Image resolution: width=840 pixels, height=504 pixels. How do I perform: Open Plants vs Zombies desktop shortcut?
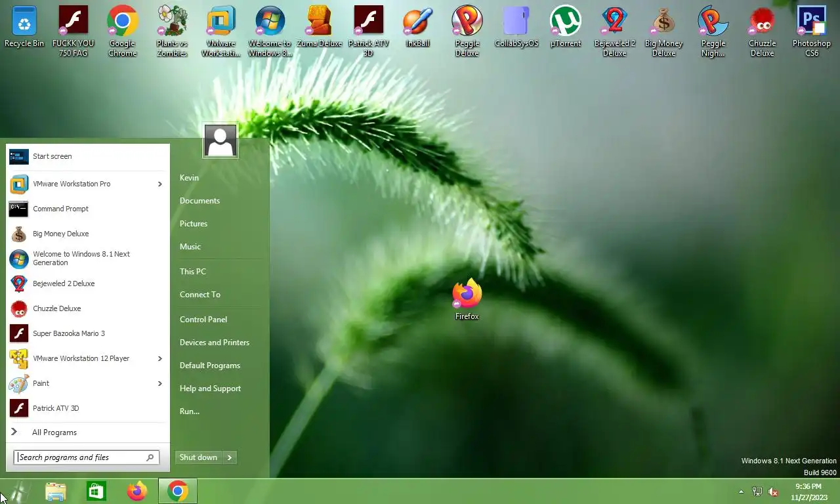tap(172, 31)
